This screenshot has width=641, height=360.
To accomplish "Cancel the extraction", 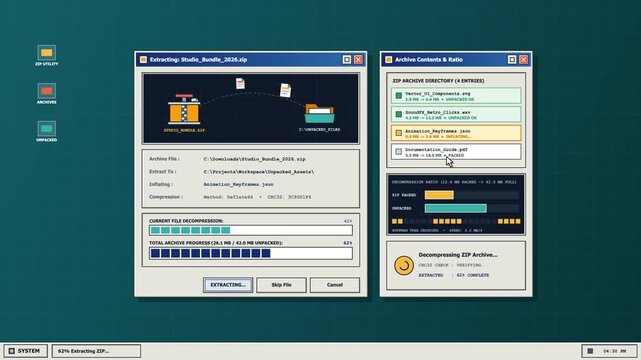I will (335, 285).
